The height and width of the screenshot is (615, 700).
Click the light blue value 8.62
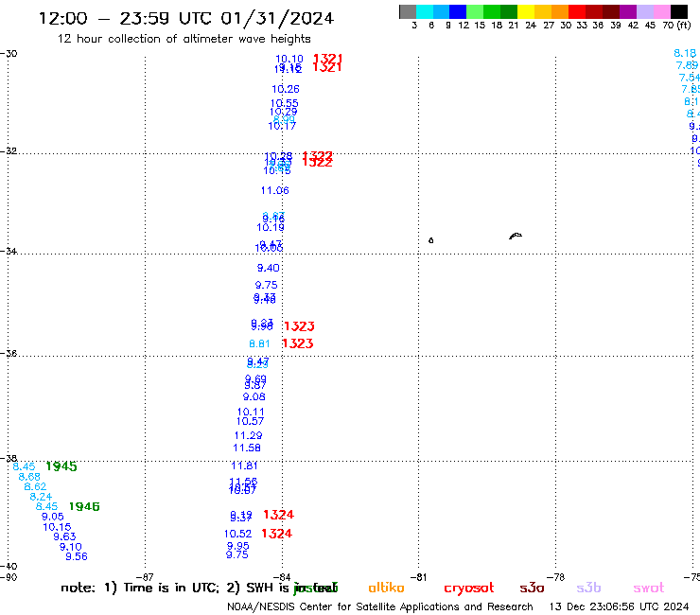[35, 487]
